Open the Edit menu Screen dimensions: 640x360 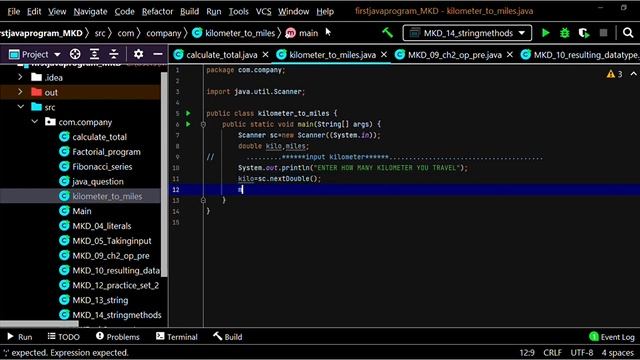34,11
